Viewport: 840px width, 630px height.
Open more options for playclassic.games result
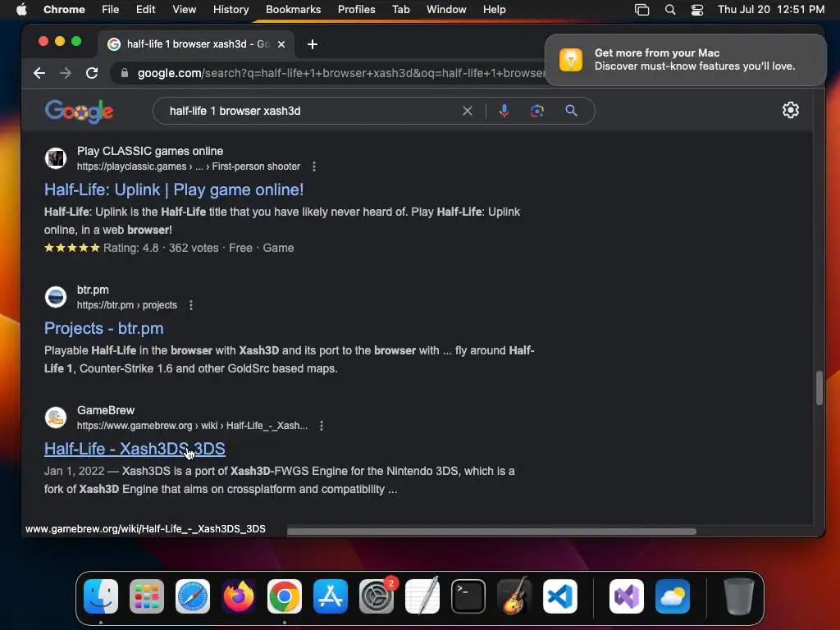(314, 167)
